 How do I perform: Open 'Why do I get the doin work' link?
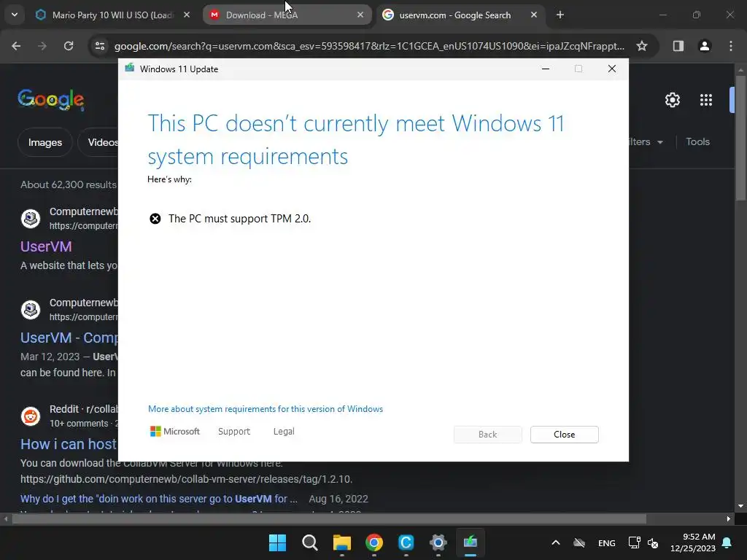[158, 499]
